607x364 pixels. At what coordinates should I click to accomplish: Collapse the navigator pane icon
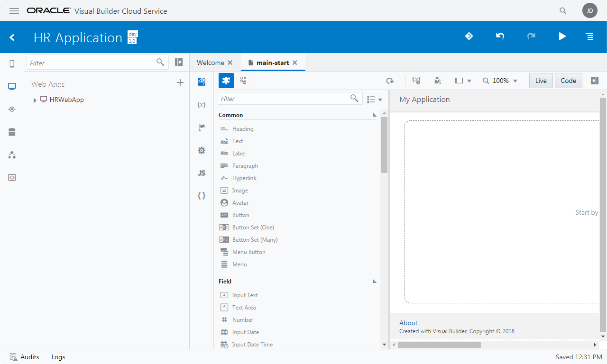click(x=179, y=62)
